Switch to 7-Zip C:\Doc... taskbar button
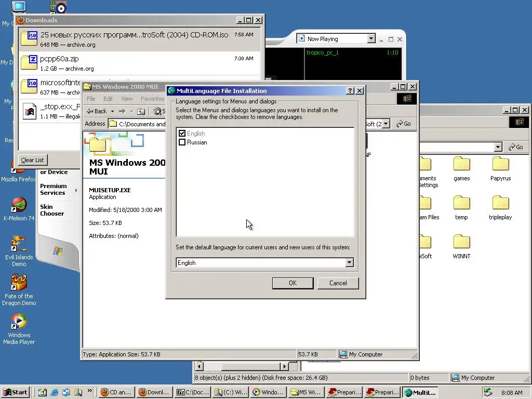 pos(193,392)
